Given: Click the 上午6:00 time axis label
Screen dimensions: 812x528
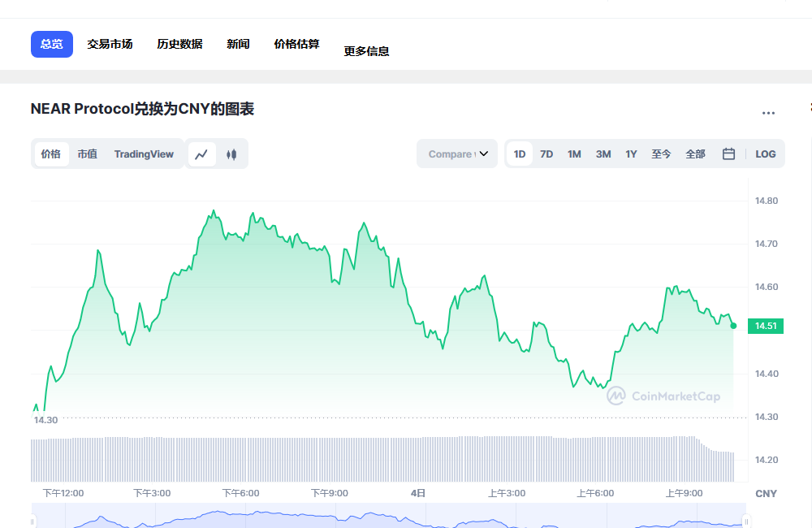Looking at the screenshot, I should [595, 493].
